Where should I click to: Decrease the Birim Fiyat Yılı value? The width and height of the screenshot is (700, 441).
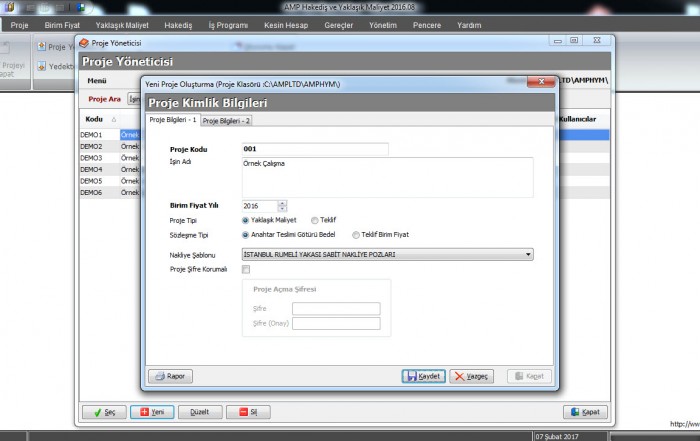(282, 208)
